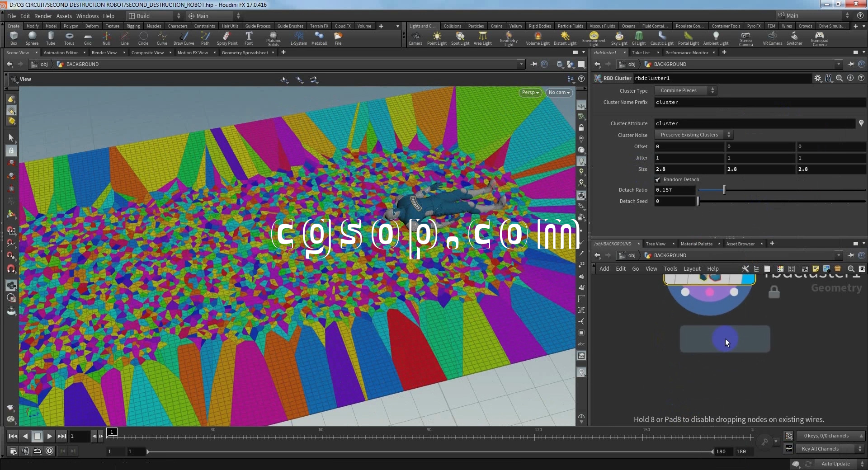Select the Torus shelf tool

[69, 38]
